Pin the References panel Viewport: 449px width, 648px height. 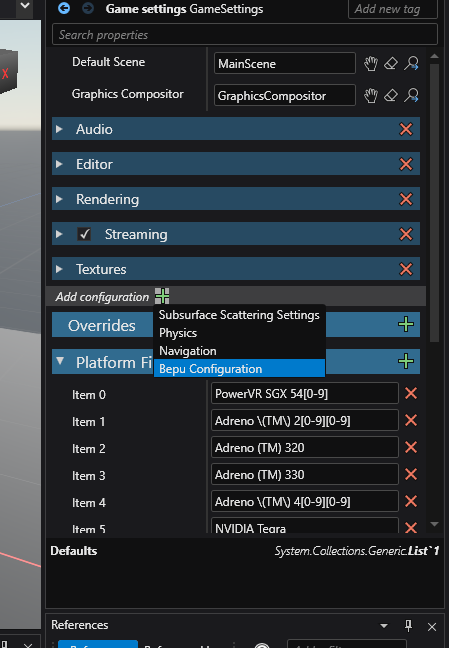[x=408, y=626]
